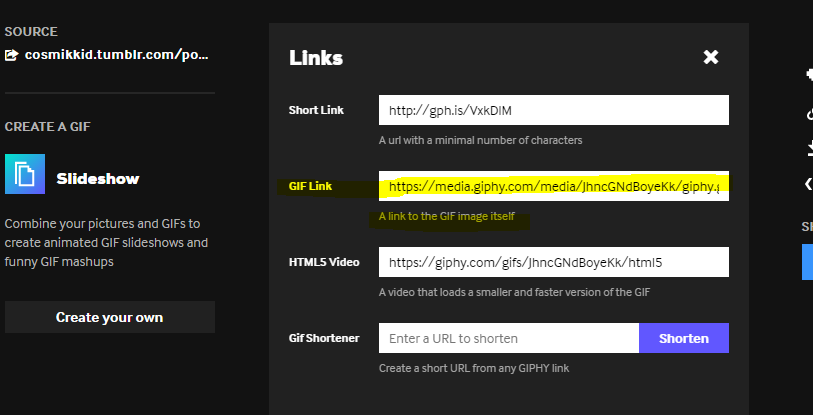The height and width of the screenshot is (415, 813).
Task: Click the Create your own button
Action: [110, 317]
